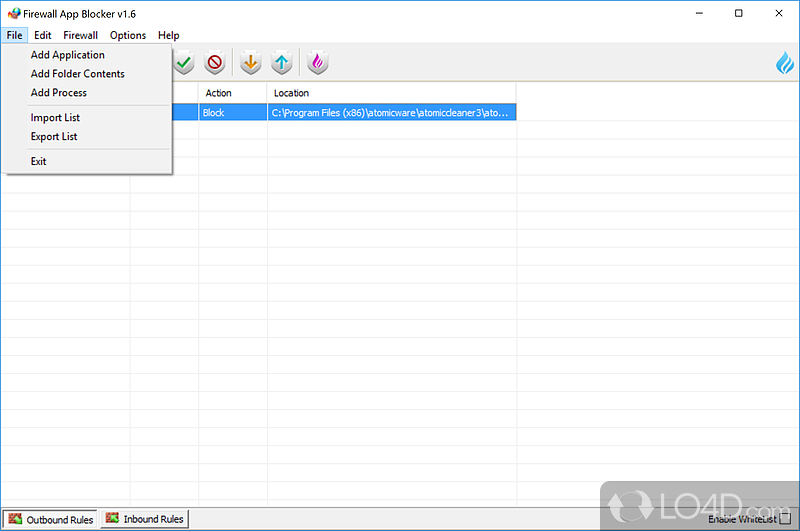
Task: Switch to the Inbound Rules tab
Action: coord(145,519)
